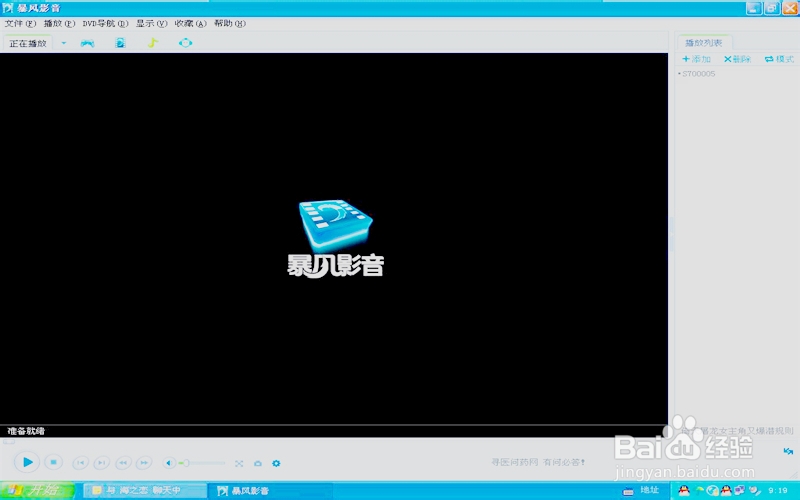Select the 暴风影音 taskbar button
This screenshot has height=500, width=800.
click(x=270, y=490)
